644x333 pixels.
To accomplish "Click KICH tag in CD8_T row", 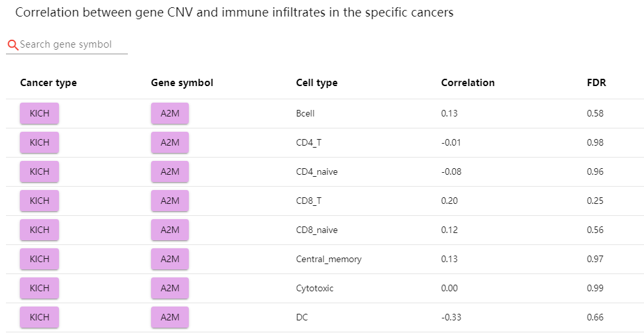I will [x=40, y=201].
